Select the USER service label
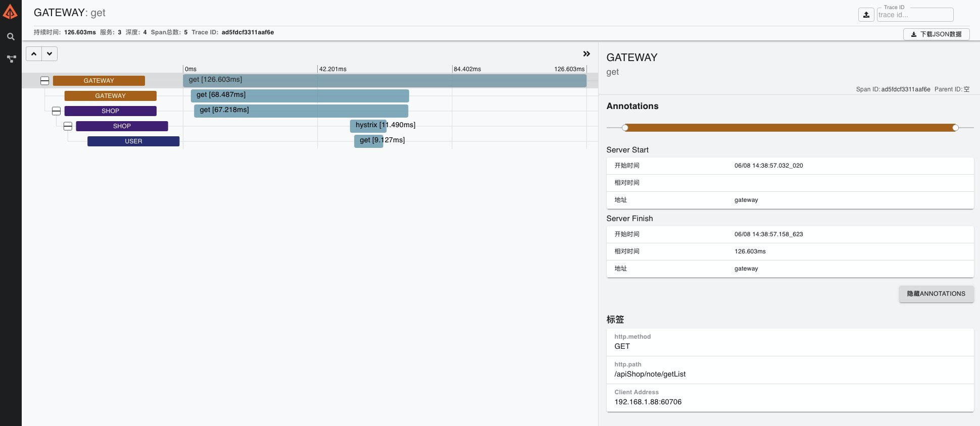 point(133,141)
